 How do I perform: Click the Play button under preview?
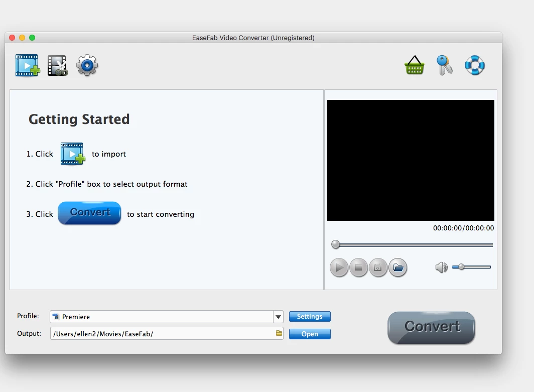point(339,268)
